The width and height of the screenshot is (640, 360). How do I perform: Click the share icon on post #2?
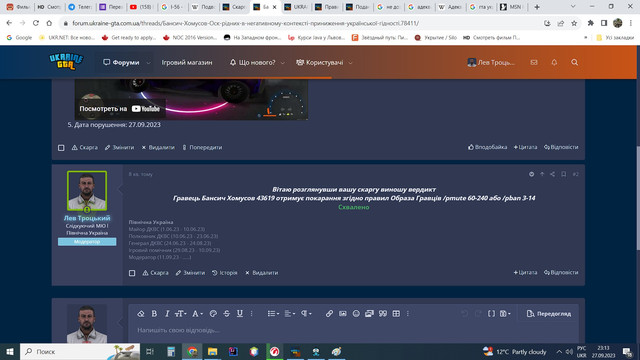tap(552, 174)
